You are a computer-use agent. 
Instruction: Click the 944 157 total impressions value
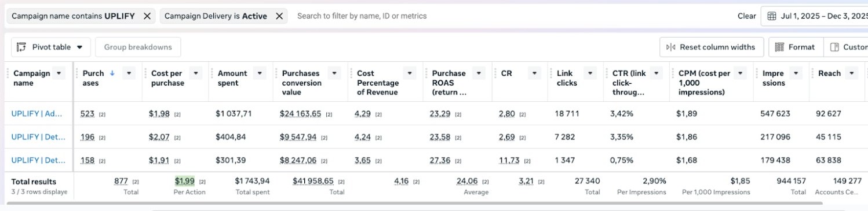tap(791, 181)
